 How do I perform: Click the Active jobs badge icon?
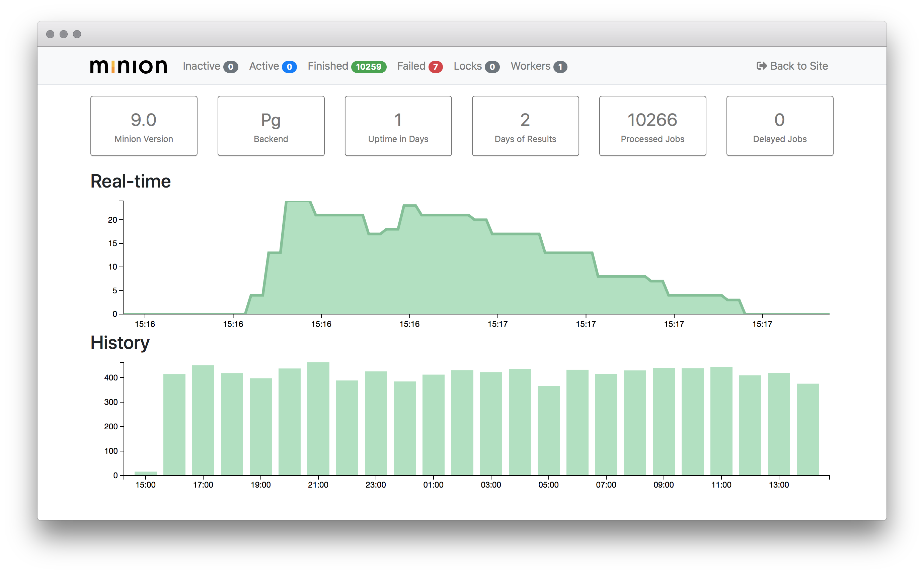coord(289,65)
